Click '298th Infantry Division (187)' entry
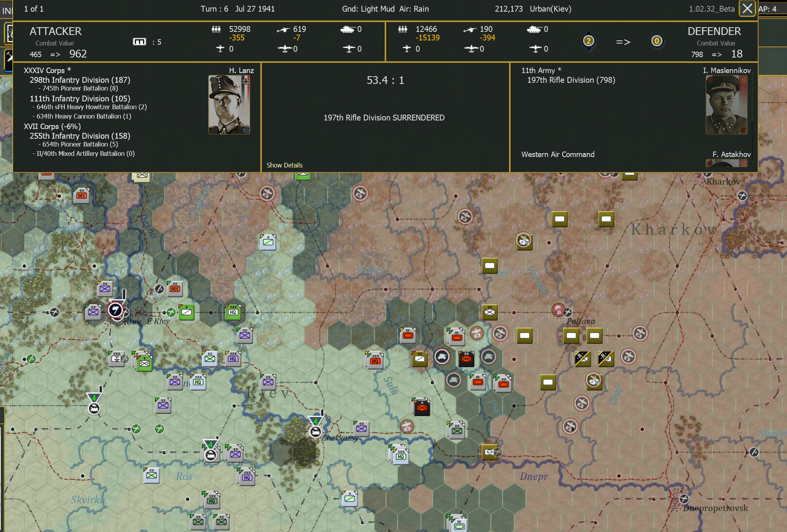The height and width of the screenshot is (532, 787). pyautogui.click(x=80, y=80)
